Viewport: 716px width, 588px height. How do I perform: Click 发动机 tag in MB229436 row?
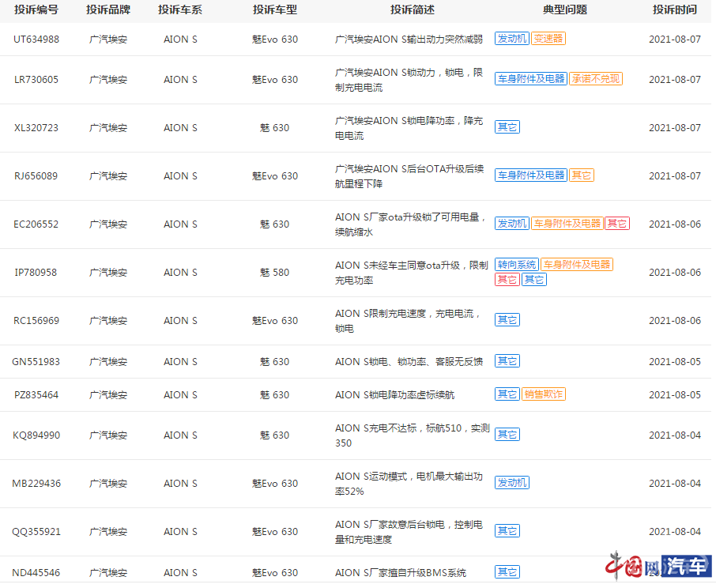(x=512, y=483)
